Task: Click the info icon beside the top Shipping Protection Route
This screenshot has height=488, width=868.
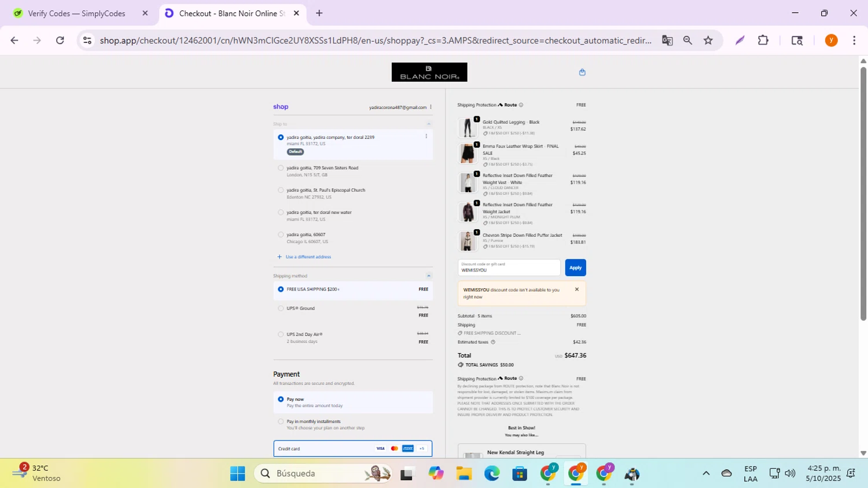Action: pos(521,105)
